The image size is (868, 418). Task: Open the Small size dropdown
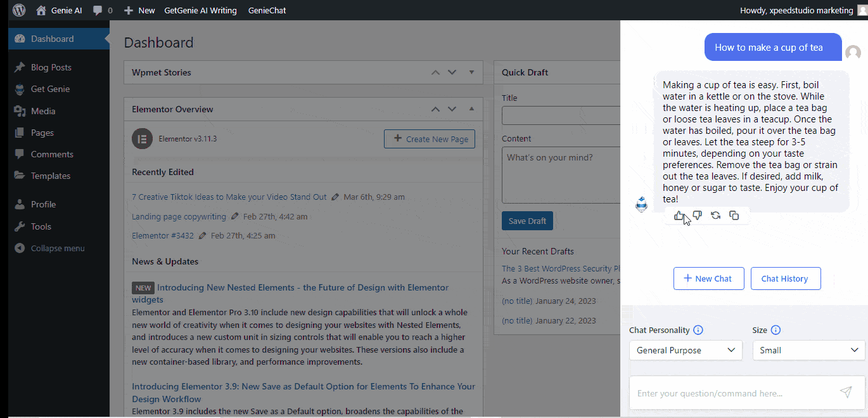click(x=808, y=350)
